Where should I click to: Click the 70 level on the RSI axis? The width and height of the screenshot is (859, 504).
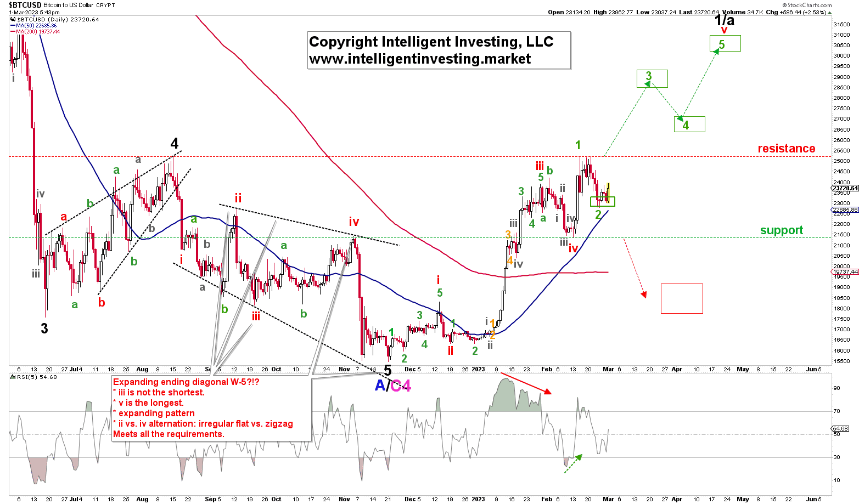point(837,411)
